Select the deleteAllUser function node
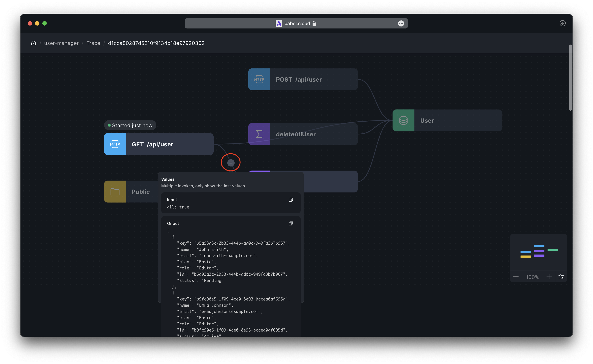Image resolution: width=593 pixels, height=364 pixels. (x=303, y=134)
